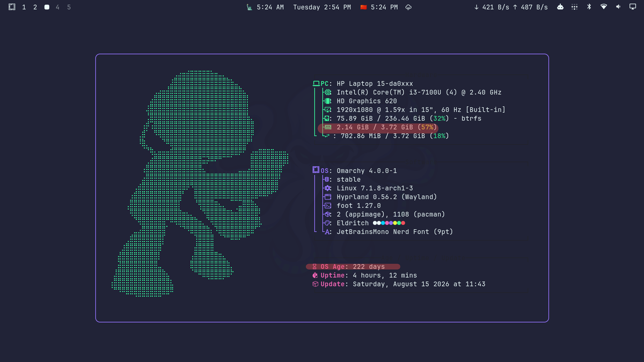Switch to workspace 5

(69, 7)
